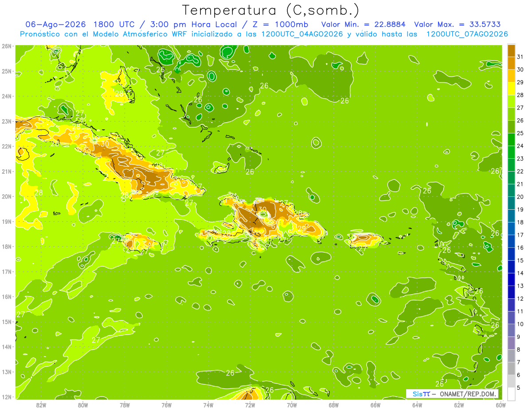Select the blue colorbar band between 15 and 16
The height and width of the screenshot is (411, 532).
[x=511, y=254]
